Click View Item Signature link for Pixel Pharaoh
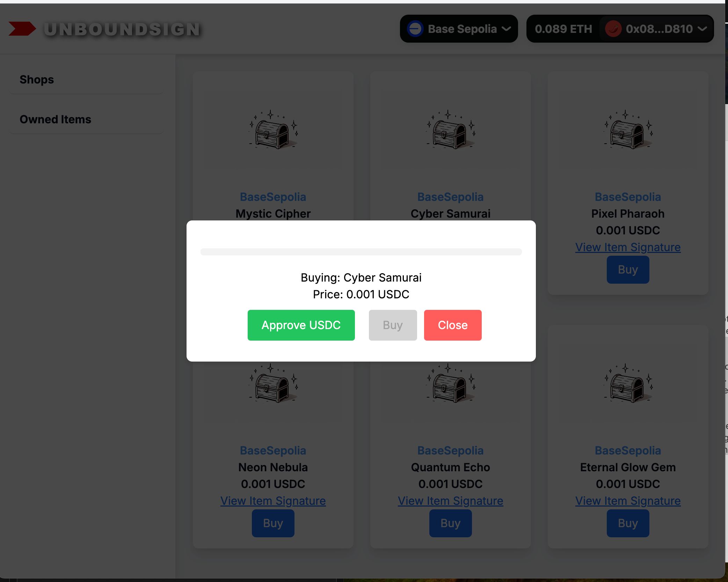Viewport: 728px width, 582px height. 628,247
